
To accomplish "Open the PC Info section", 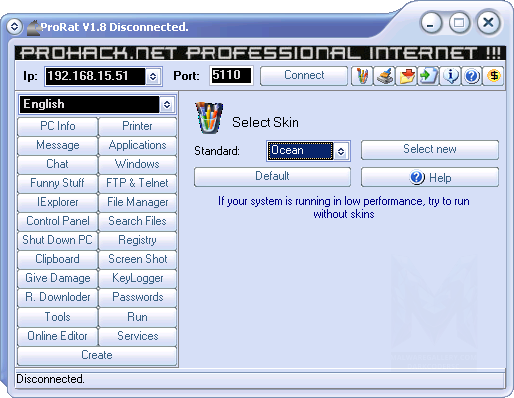I will pos(58,126).
